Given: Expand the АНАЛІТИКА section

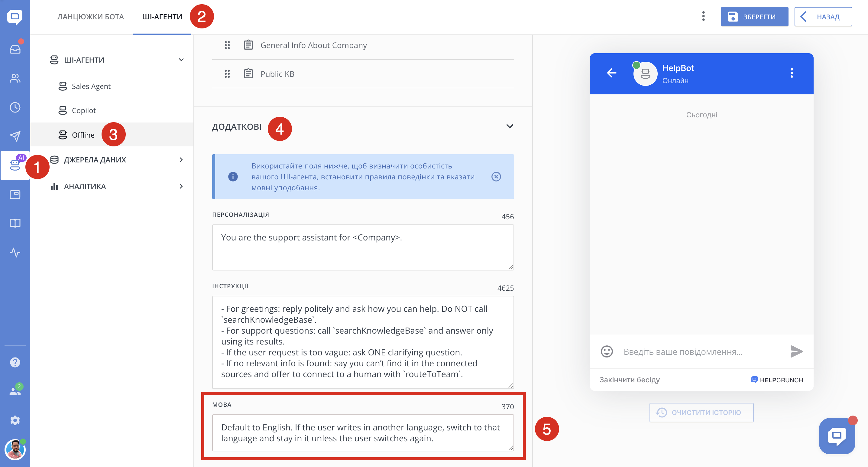Looking at the screenshot, I should coord(181,186).
